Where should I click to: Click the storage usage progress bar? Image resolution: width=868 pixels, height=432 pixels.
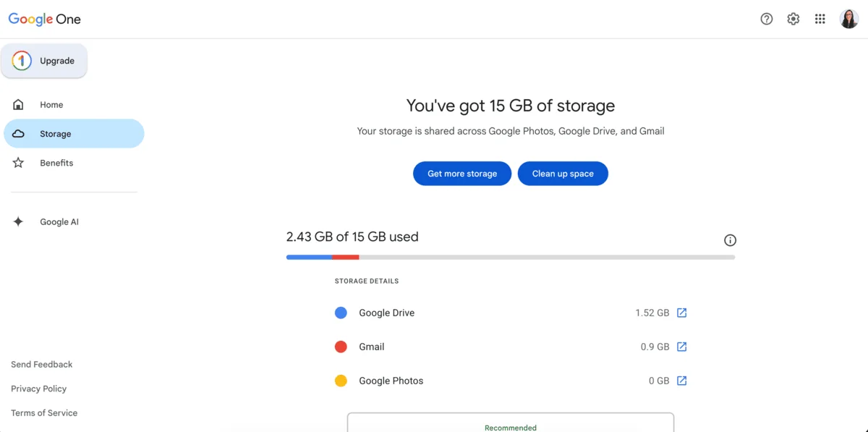pyautogui.click(x=510, y=256)
